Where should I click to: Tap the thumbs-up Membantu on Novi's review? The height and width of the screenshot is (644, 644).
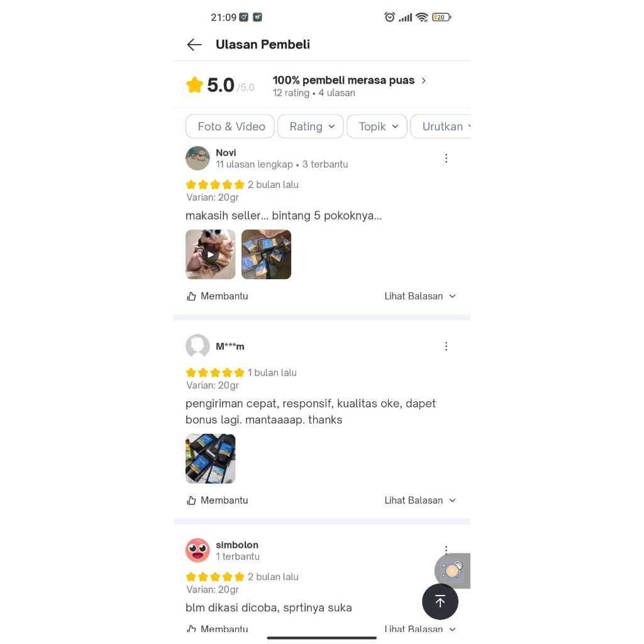217,296
